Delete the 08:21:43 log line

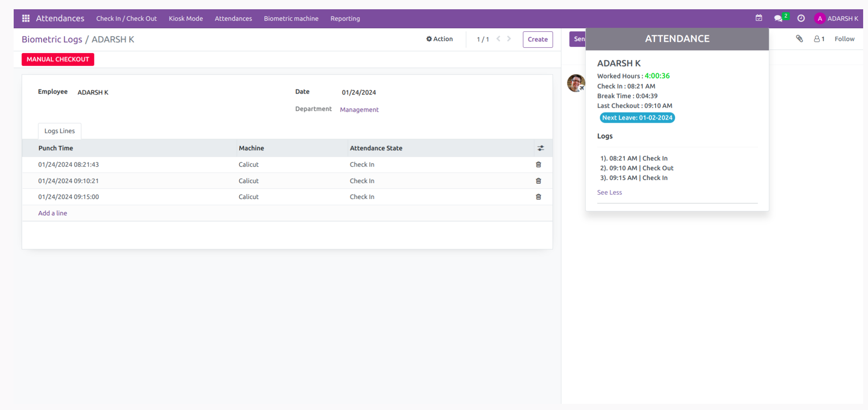538,165
